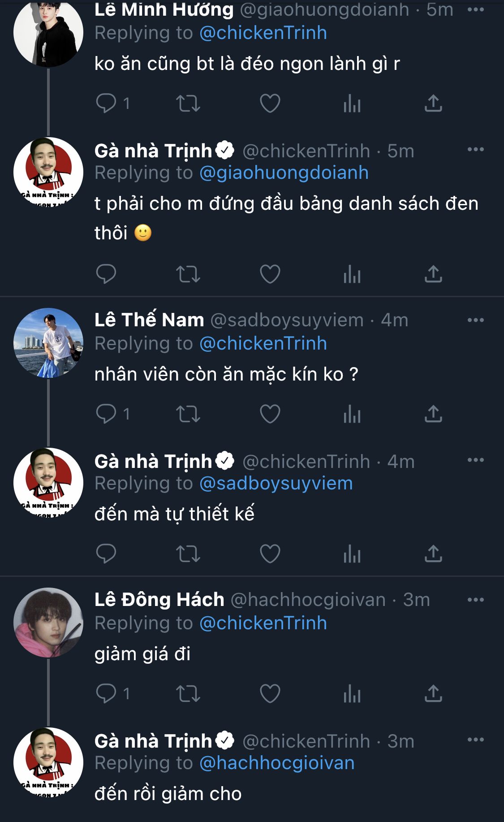Like Lê Minh Hương's reply tweet
Image resolution: width=504 pixels, height=822 pixels.
(x=270, y=104)
